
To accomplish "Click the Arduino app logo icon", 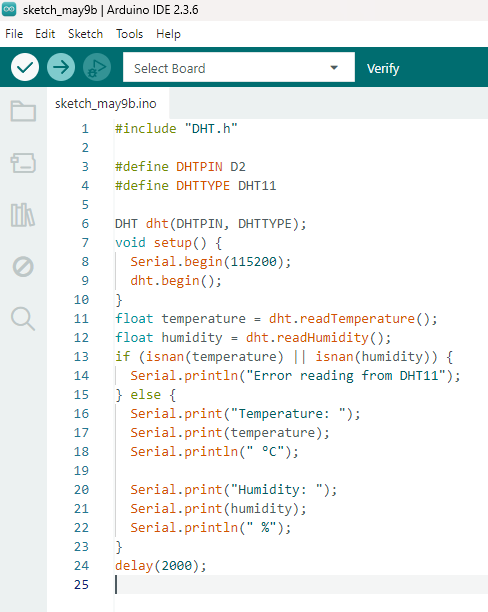I will [x=9, y=9].
